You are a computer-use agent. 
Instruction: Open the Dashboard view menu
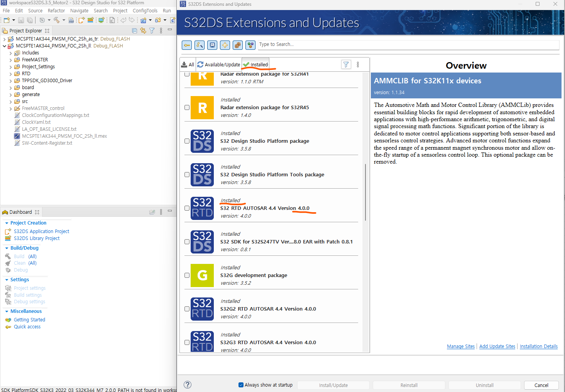[161, 212]
